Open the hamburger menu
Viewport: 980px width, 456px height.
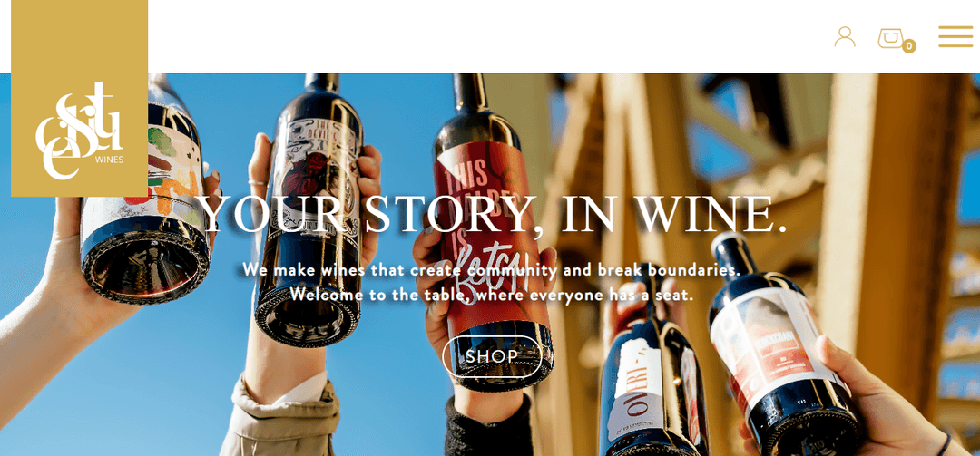955,36
